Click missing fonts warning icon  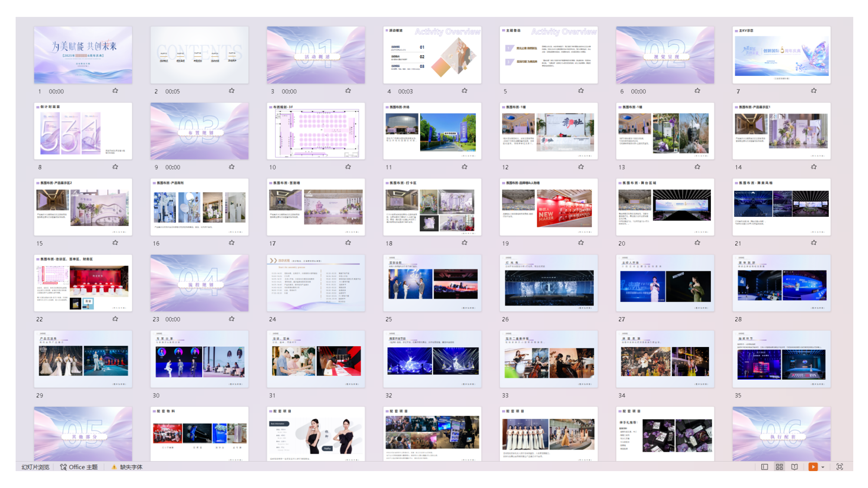[114, 467]
